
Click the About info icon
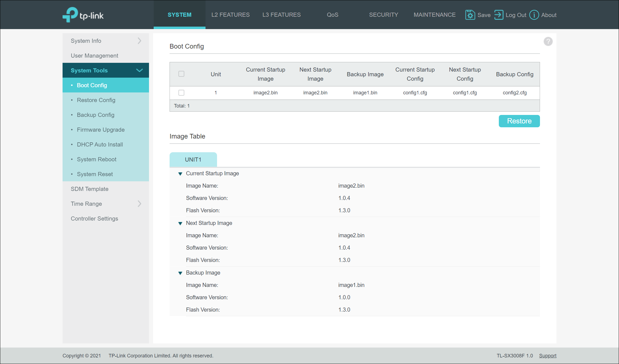tap(534, 15)
